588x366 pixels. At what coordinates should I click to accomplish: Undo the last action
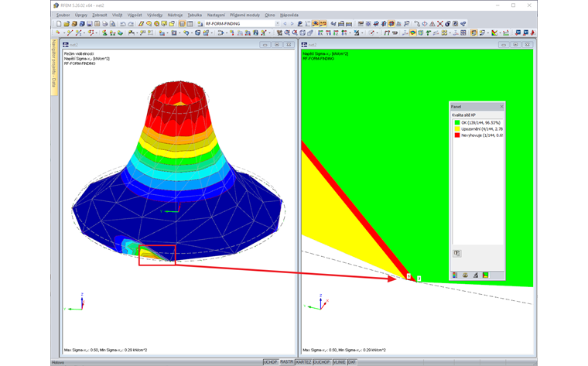pyautogui.click(x=122, y=24)
